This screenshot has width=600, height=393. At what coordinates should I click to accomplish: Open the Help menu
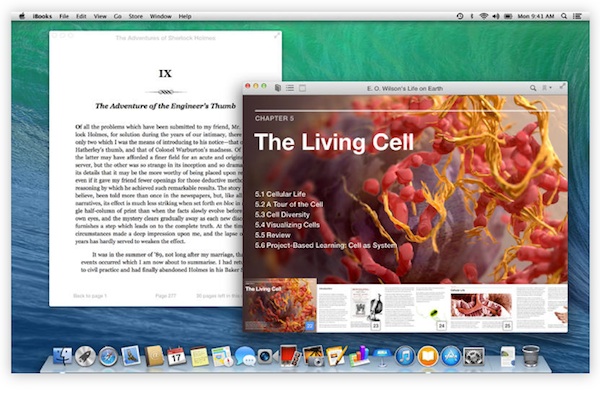click(185, 16)
